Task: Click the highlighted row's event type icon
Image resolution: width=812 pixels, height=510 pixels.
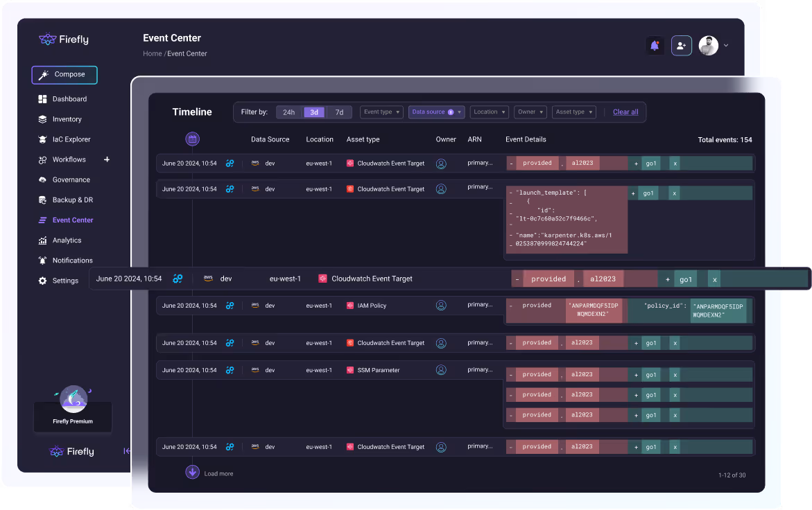Action: [x=178, y=279]
